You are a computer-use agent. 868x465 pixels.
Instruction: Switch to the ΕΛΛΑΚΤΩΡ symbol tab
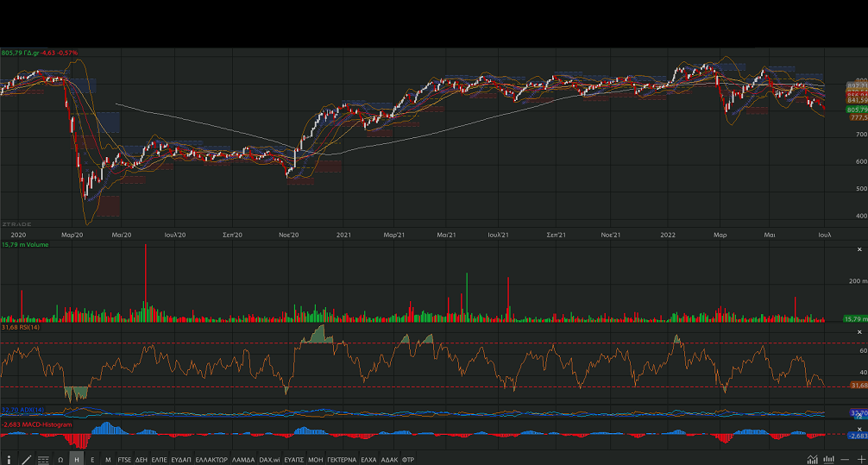click(211, 460)
